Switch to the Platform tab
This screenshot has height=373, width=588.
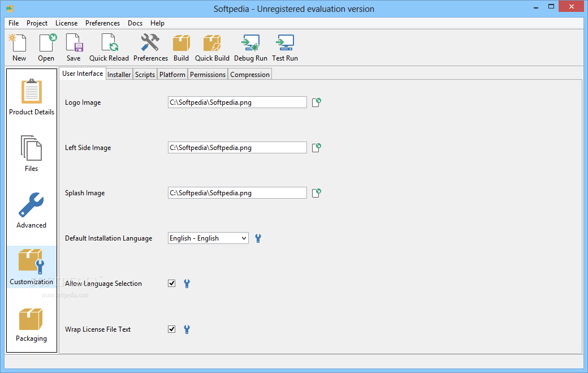(172, 74)
